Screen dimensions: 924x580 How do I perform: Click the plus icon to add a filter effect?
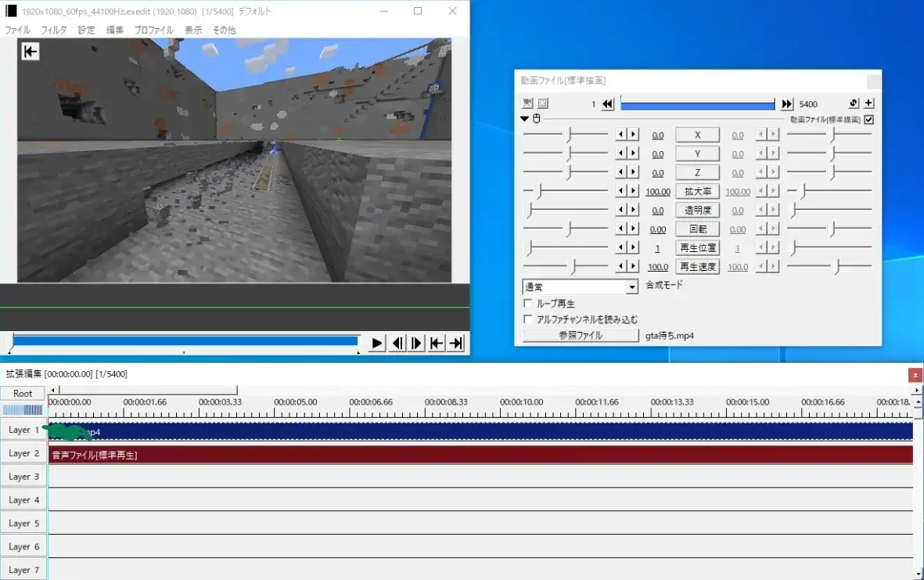pyautogui.click(x=868, y=103)
